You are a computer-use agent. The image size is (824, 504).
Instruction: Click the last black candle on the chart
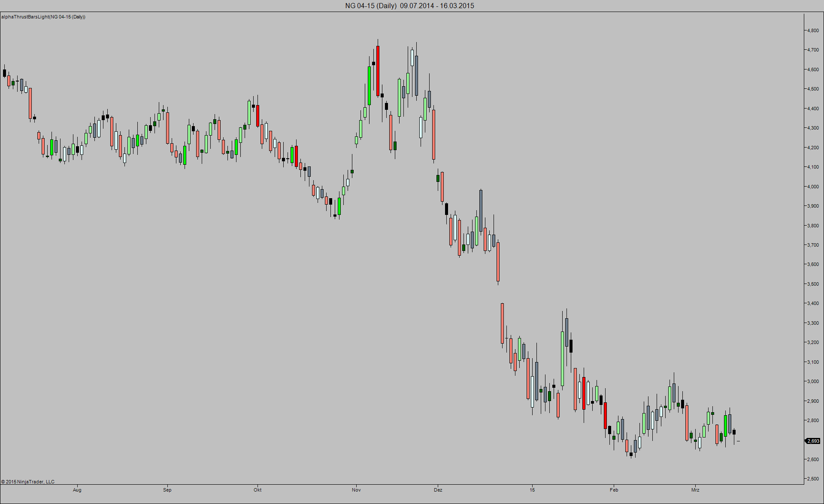pos(734,432)
